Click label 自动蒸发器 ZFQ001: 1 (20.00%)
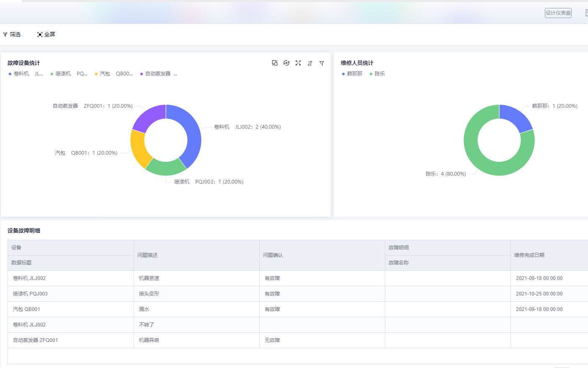This screenshot has height=368, width=588. tap(93, 106)
